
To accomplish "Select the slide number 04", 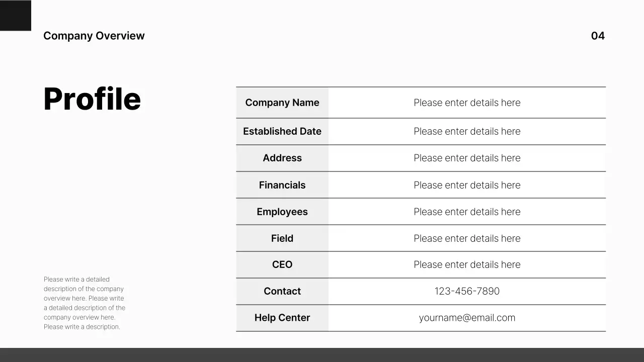I will click(598, 36).
